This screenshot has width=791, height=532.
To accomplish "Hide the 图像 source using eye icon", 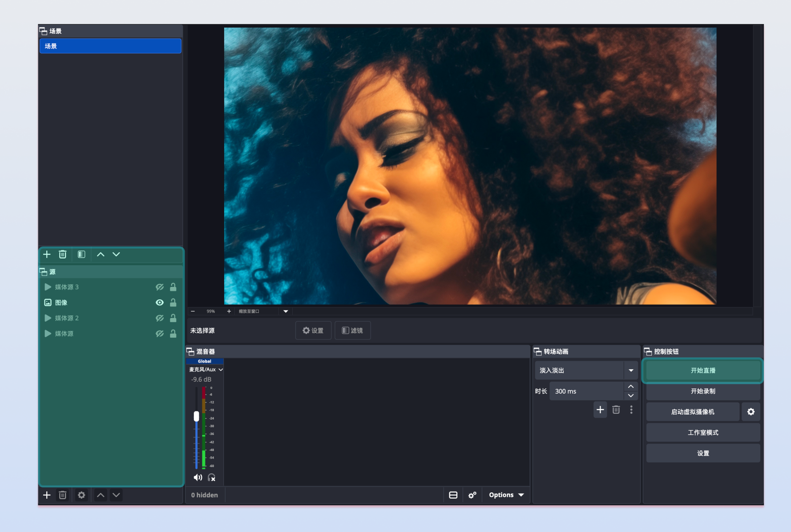I will (x=159, y=302).
